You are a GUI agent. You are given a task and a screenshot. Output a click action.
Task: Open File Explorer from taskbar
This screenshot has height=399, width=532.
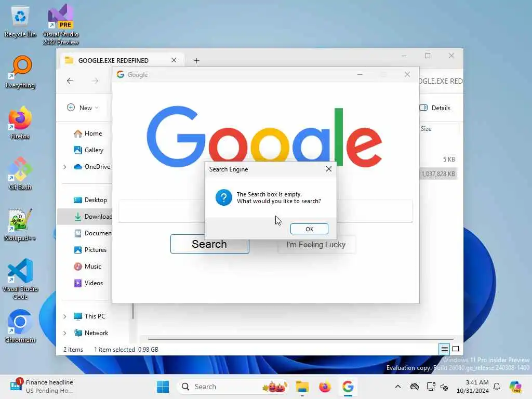coord(302,387)
